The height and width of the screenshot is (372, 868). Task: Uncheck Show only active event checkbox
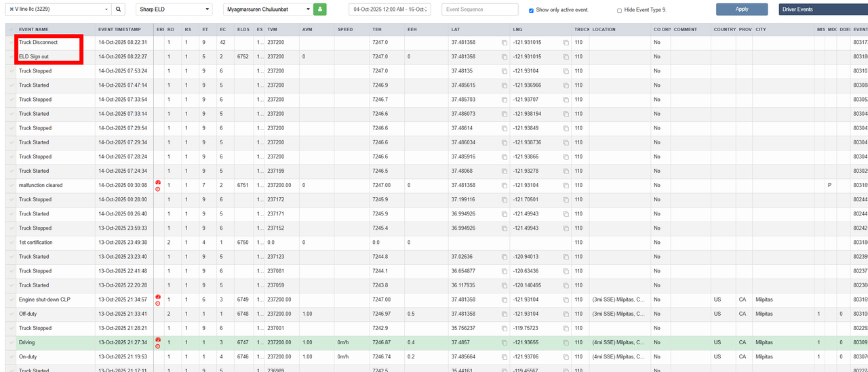coord(531,11)
